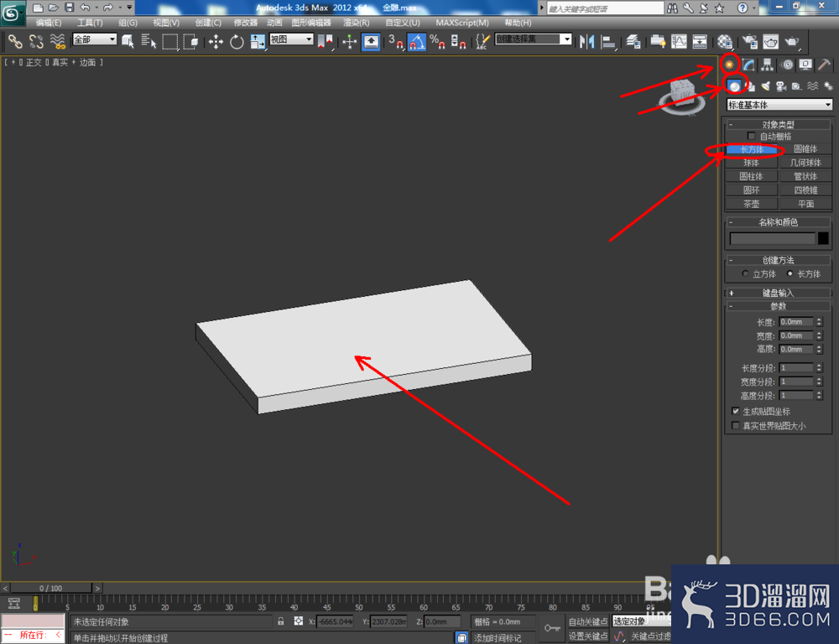Open the Layer Manager
This screenshot has height=644, width=839.
[x=633, y=41]
